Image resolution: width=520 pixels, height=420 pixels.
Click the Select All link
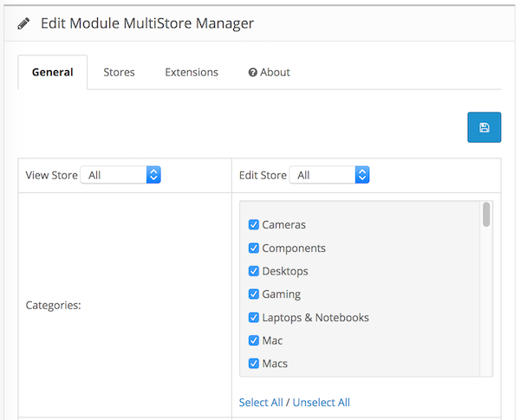[261, 403]
